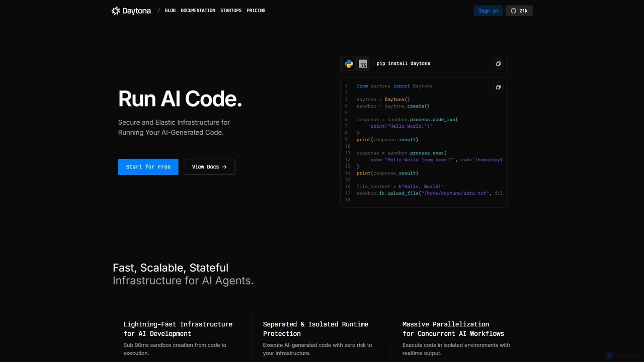Click 'Separated & Isolated Runtime Protection' heading

coord(315,329)
